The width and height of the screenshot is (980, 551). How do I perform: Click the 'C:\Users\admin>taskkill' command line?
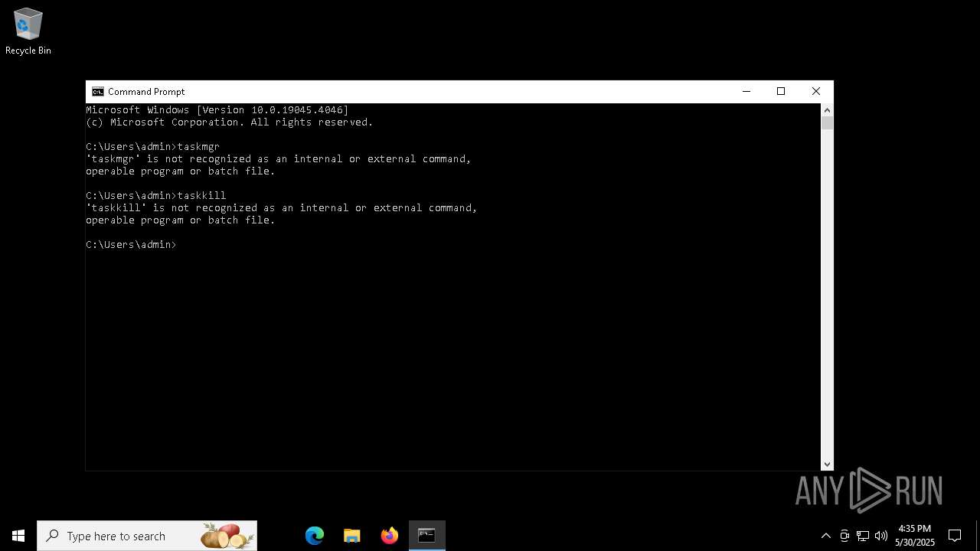(x=156, y=196)
